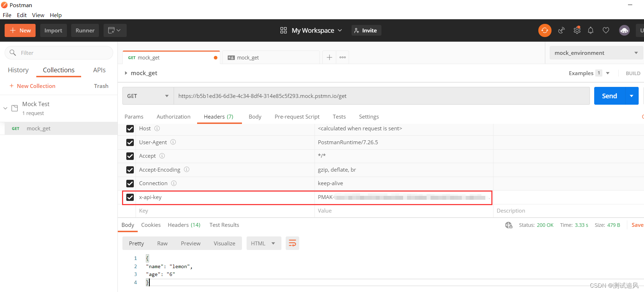This screenshot has height=292, width=644.
Task: Expand the mock_get request title
Action: click(126, 73)
